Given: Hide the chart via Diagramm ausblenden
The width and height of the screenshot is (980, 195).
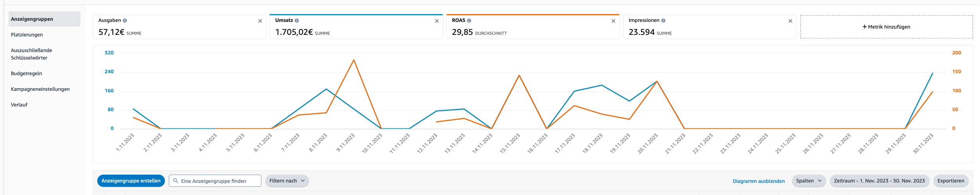Looking at the screenshot, I should 758,181.
